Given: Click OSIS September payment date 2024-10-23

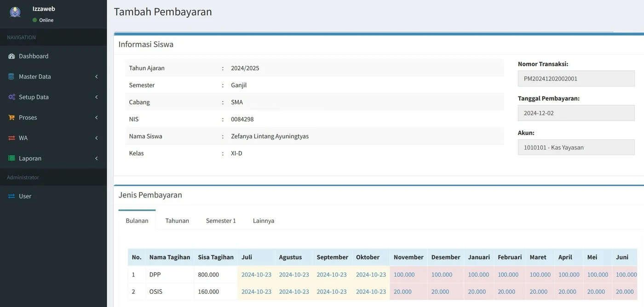Looking at the screenshot, I should pos(332,292).
